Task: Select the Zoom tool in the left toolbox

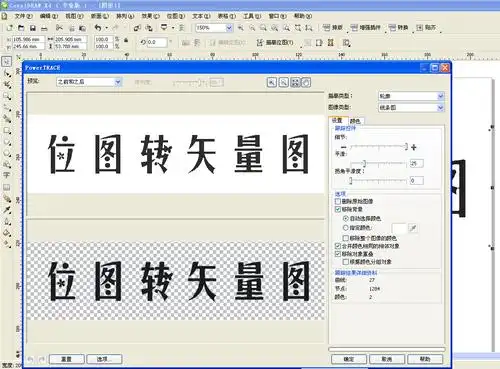Action: pyautogui.click(x=7, y=96)
